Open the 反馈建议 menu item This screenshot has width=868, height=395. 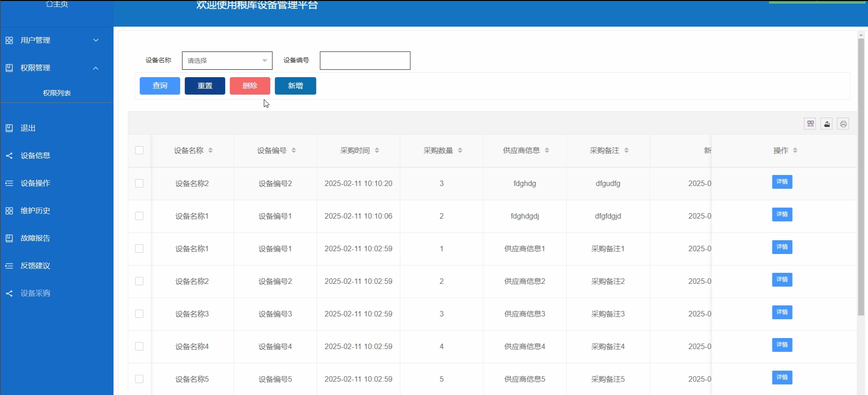tap(35, 266)
